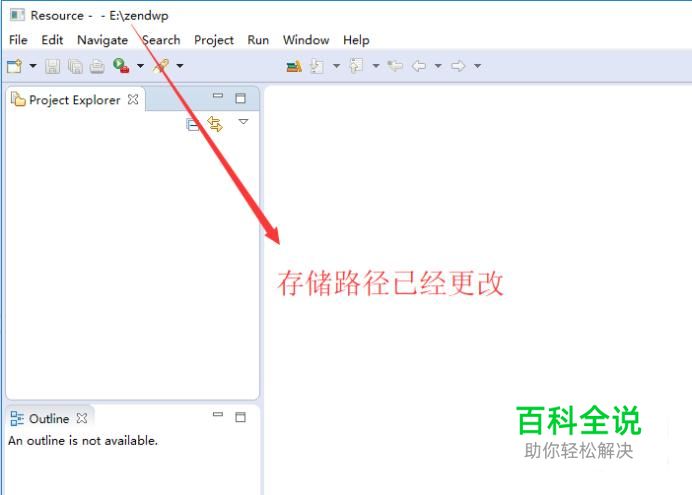Open the Project Explorer View Menu triangle

[243, 121]
